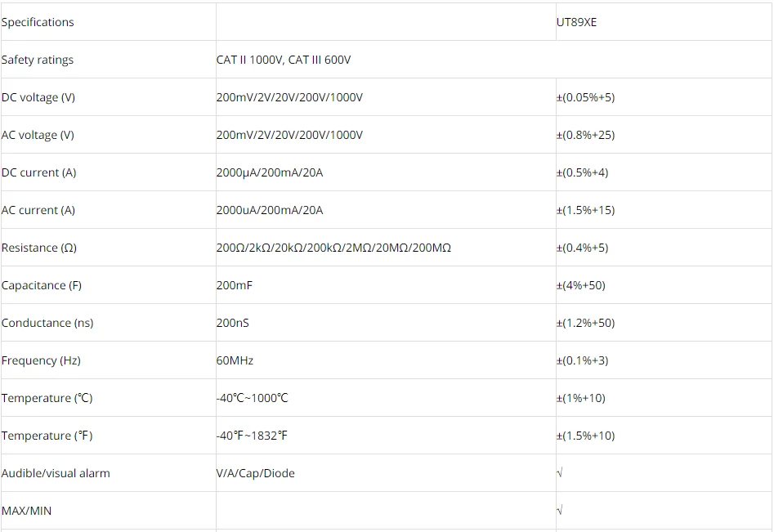This screenshot has height=532, width=774.
Task: Click the Frequency 60MHz value
Action: point(235,360)
